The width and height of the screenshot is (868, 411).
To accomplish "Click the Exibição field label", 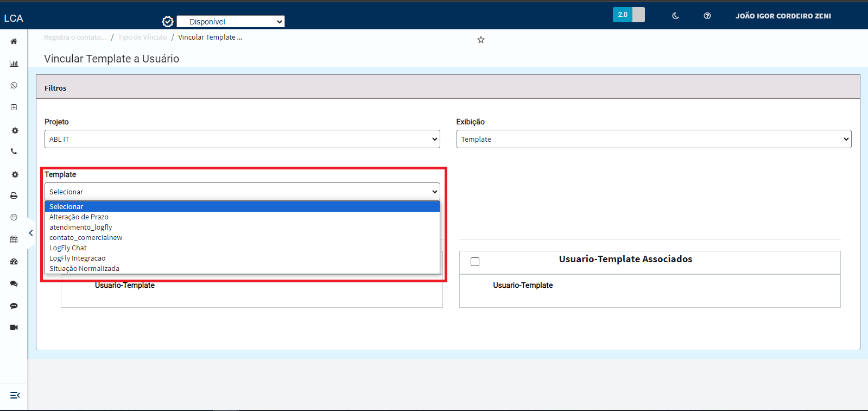I will tap(471, 122).
